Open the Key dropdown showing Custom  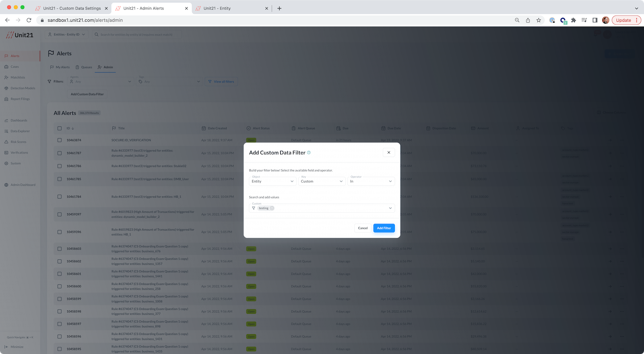point(322,181)
